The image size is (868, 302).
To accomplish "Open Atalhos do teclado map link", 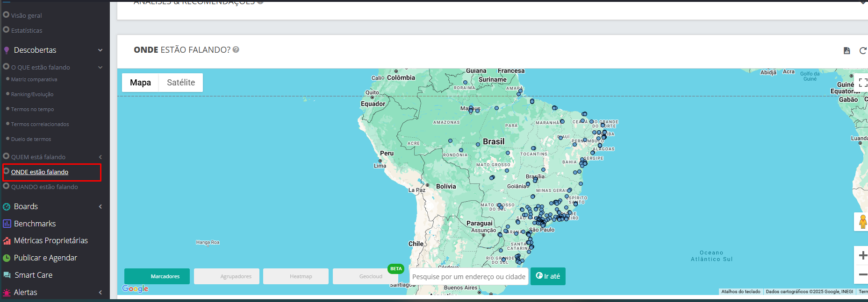I will pos(741,292).
